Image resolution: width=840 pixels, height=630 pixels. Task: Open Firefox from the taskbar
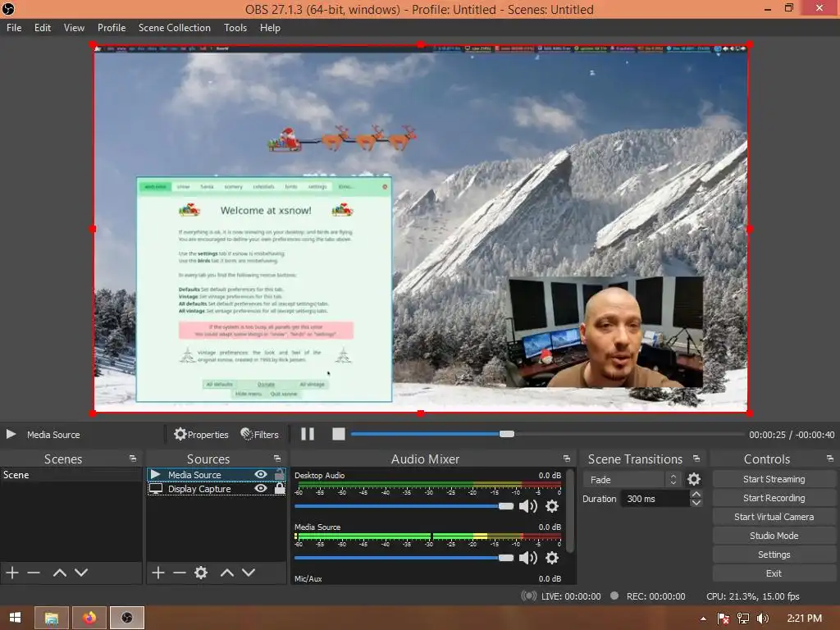click(x=89, y=618)
